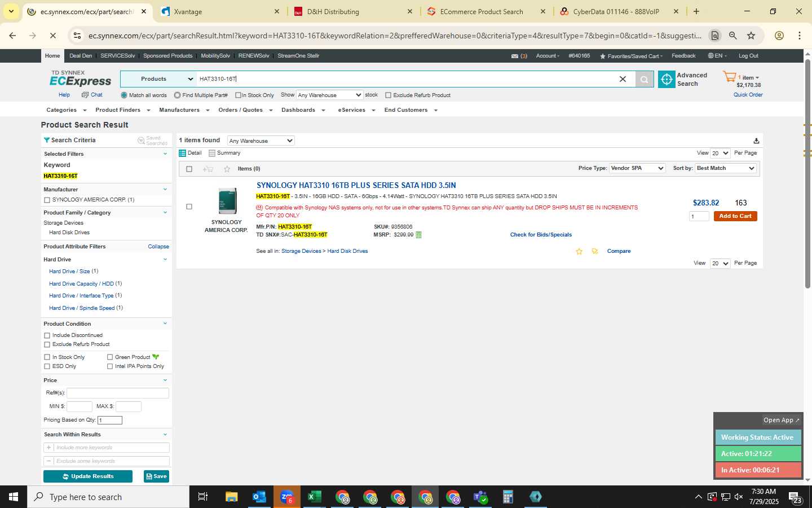The height and width of the screenshot is (508, 812).
Task: Click the search magnifier button
Action: pyautogui.click(x=645, y=80)
